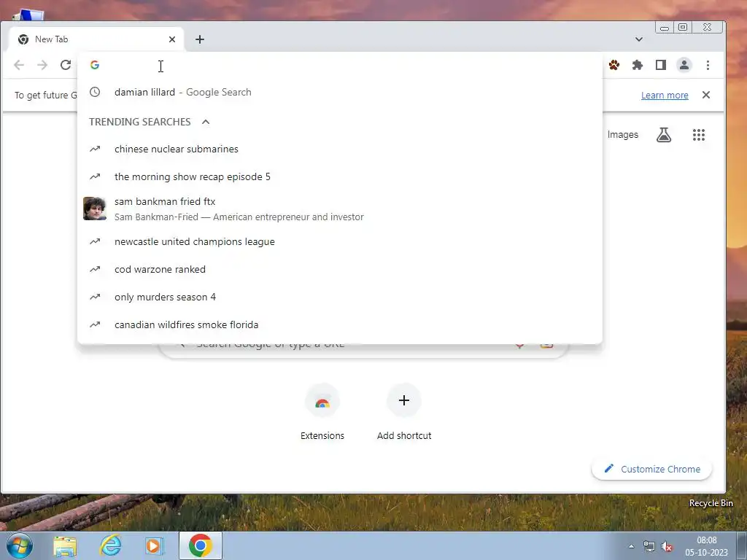Click the trending arrow beside cod warzone ranked

click(x=96, y=269)
